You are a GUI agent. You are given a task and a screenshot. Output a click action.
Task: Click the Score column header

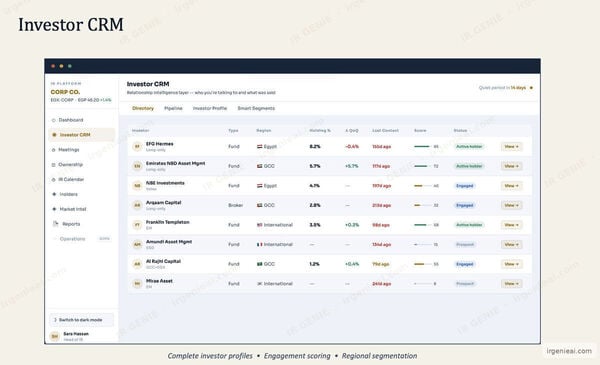[420, 130]
